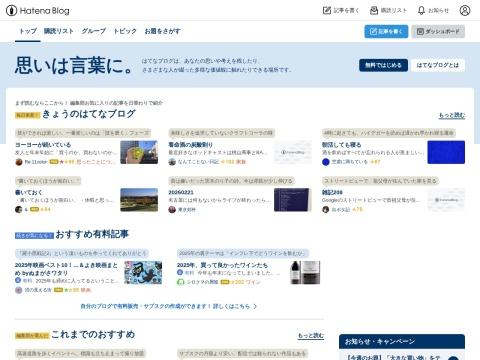Click green author avatar under the wine article
This screenshot has height=360, width=480.
click(180, 282)
